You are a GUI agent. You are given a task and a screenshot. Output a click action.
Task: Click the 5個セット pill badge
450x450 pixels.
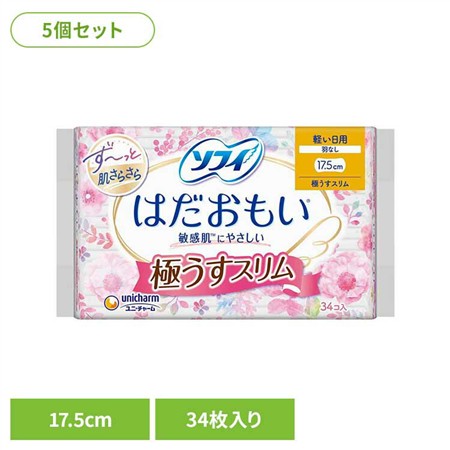tap(83, 30)
